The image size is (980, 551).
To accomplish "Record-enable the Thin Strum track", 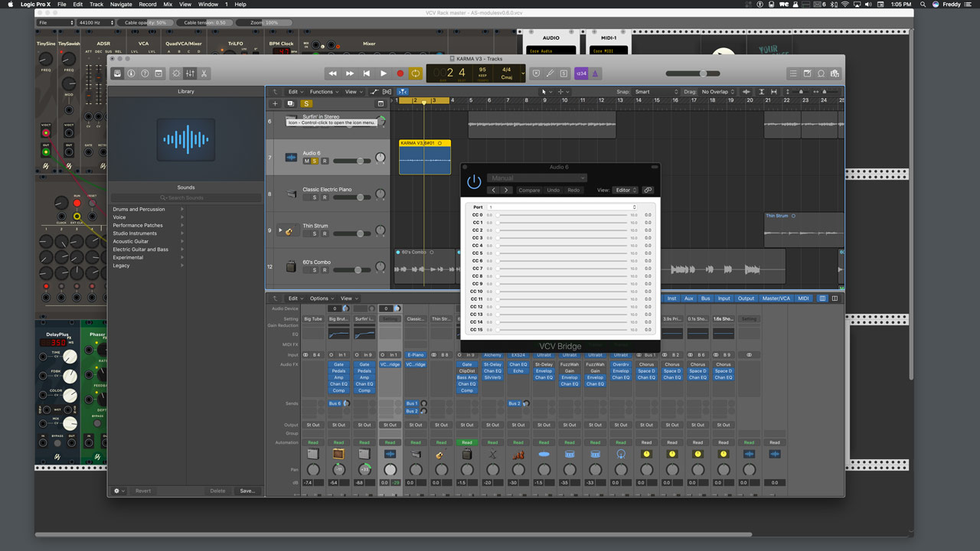I will tap(324, 233).
